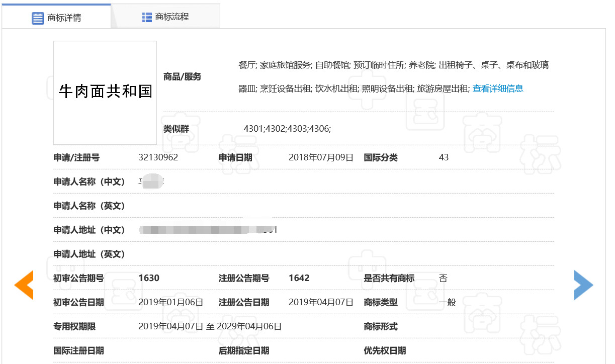Open the 查看详细信息 link
This screenshot has width=615, height=364.
[x=498, y=88]
